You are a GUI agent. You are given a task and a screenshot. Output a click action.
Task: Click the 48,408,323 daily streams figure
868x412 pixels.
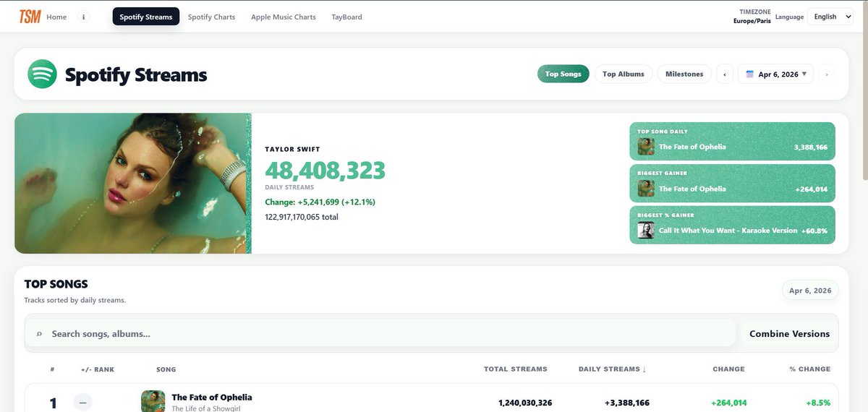[325, 171]
